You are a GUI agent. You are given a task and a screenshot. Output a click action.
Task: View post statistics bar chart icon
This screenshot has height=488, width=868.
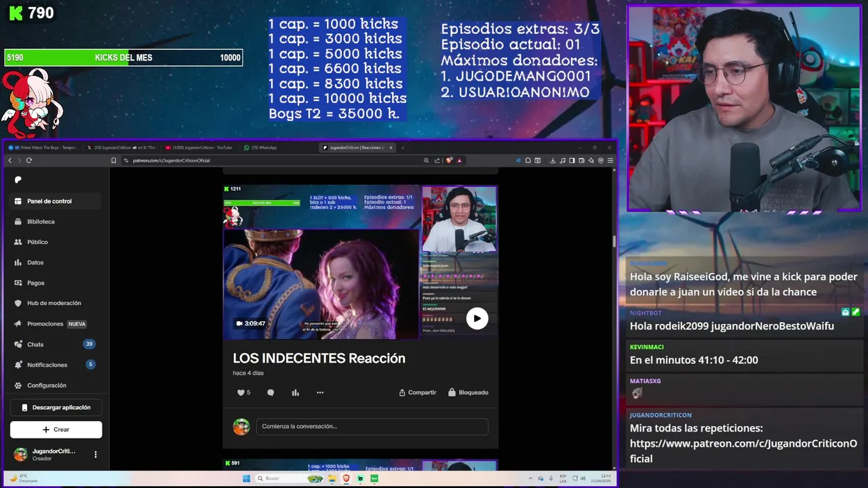click(295, 392)
